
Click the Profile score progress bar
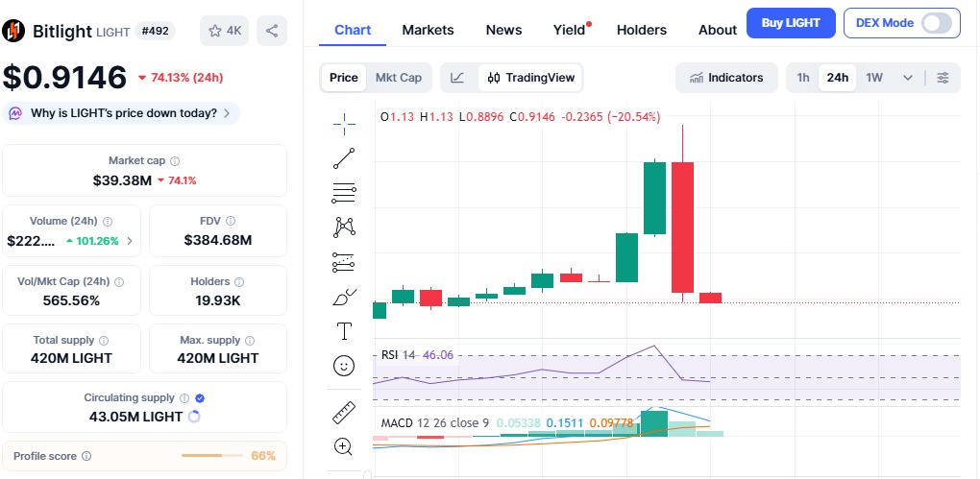[212, 456]
